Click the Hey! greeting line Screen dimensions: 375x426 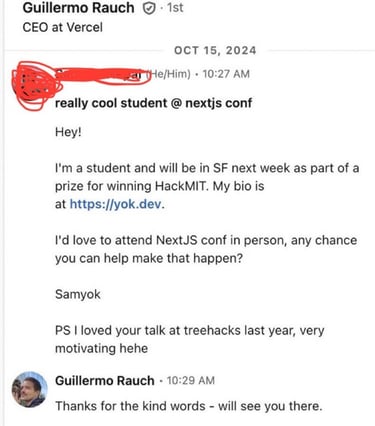click(68, 132)
